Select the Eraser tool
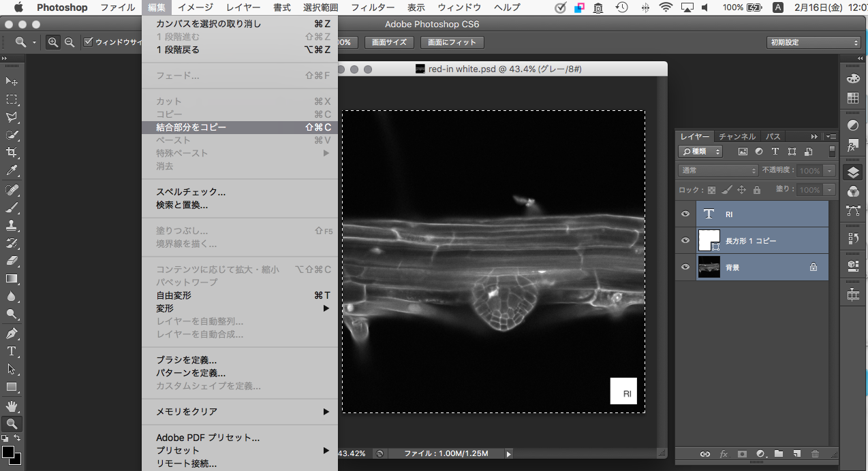The width and height of the screenshot is (868, 471). [x=12, y=261]
